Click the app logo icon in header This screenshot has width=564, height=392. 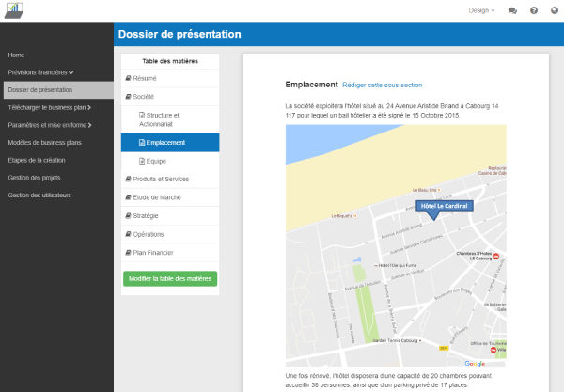(x=14, y=10)
